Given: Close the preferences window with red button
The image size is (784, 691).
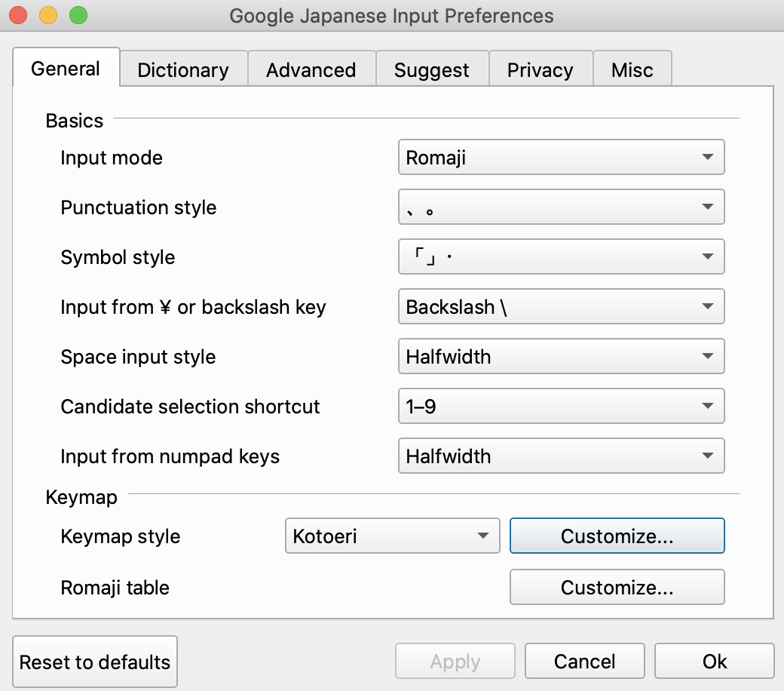Looking at the screenshot, I should [x=18, y=15].
